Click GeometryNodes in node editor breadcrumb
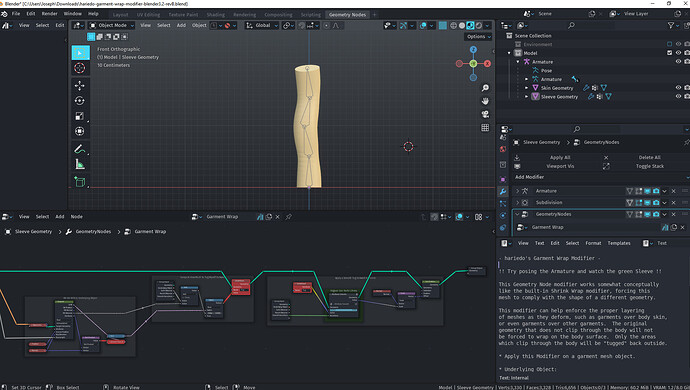The height and width of the screenshot is (390, 690). (x=93, y=232)
